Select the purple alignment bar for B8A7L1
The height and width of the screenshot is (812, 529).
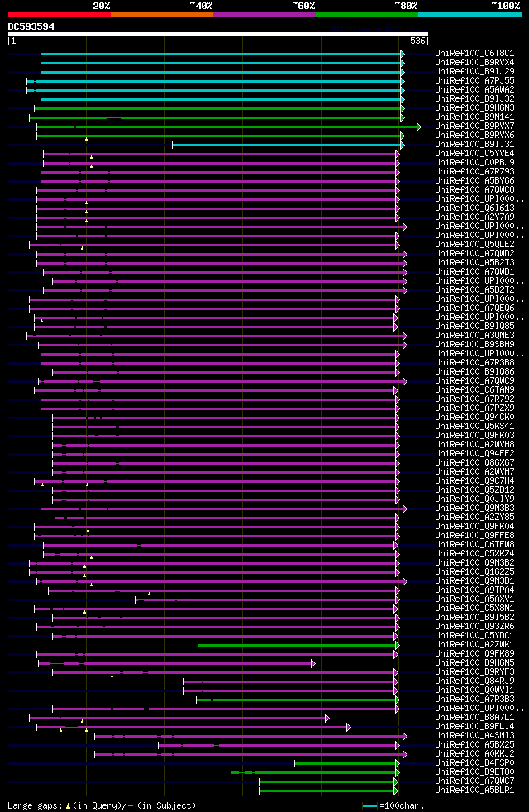tap(179, 719)
